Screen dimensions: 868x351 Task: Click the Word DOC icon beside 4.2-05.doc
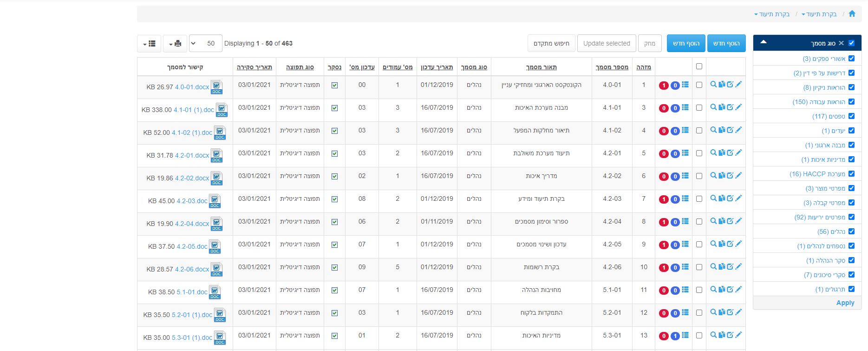point(215,246)
